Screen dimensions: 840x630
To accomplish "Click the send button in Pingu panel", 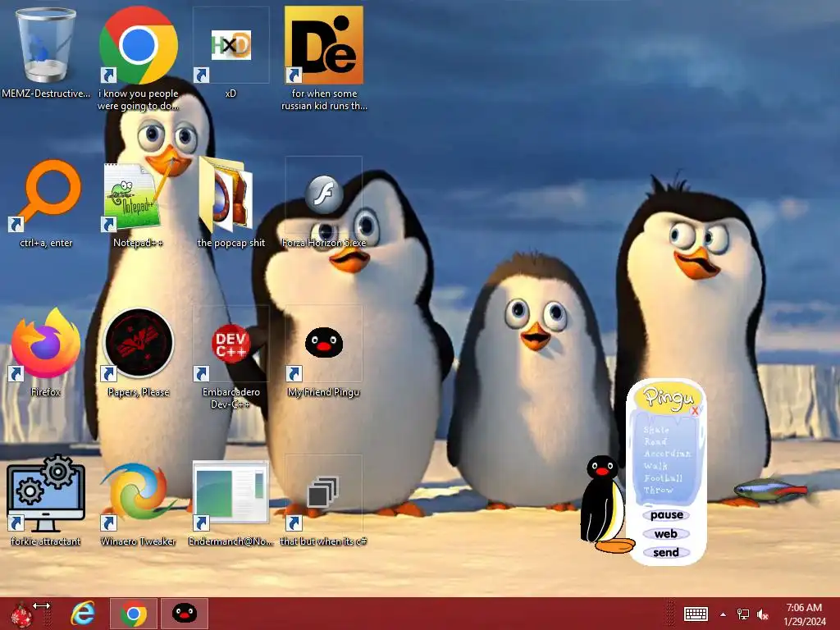I will tap(666, 553).
